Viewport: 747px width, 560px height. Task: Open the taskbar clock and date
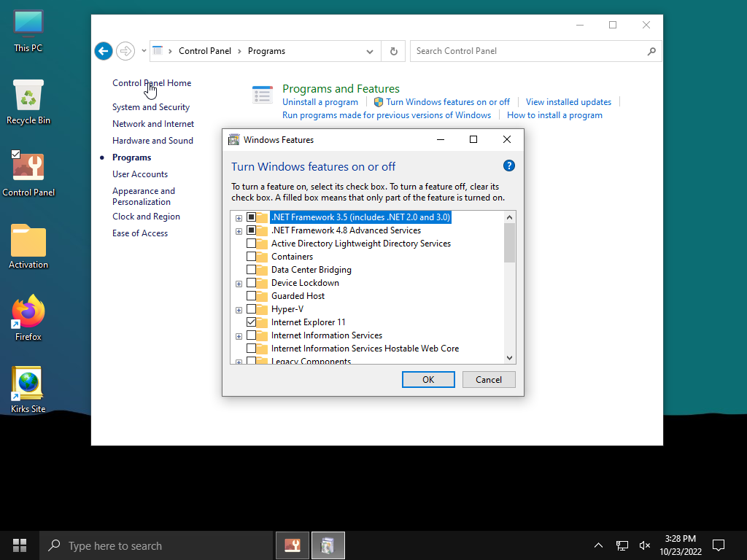[681, 545]
